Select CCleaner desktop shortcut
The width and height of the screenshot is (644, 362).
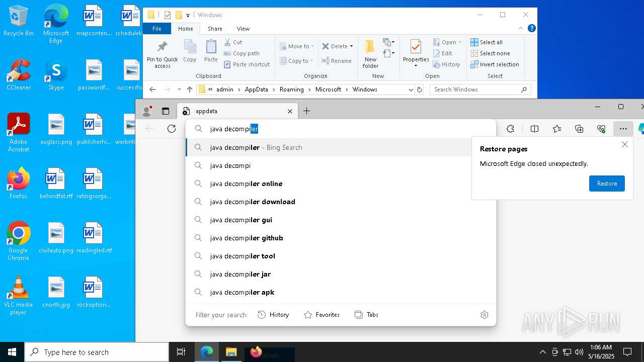pos(19,75)
